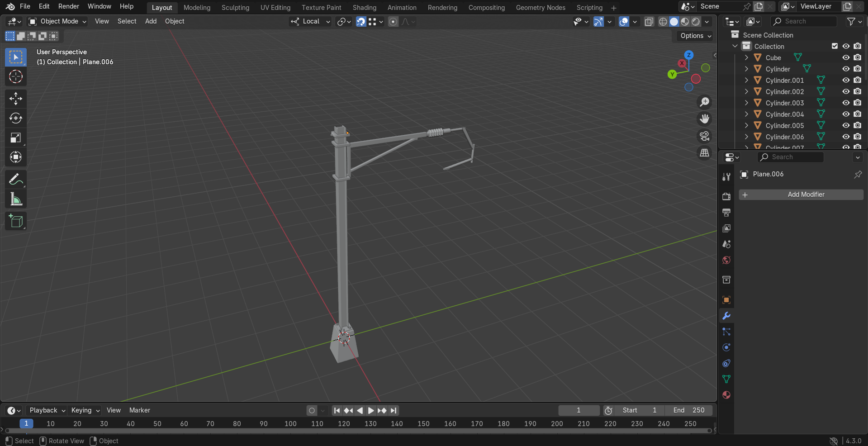Expand the Cube object tree
868x446 pixels.
[x=746, y=58]
